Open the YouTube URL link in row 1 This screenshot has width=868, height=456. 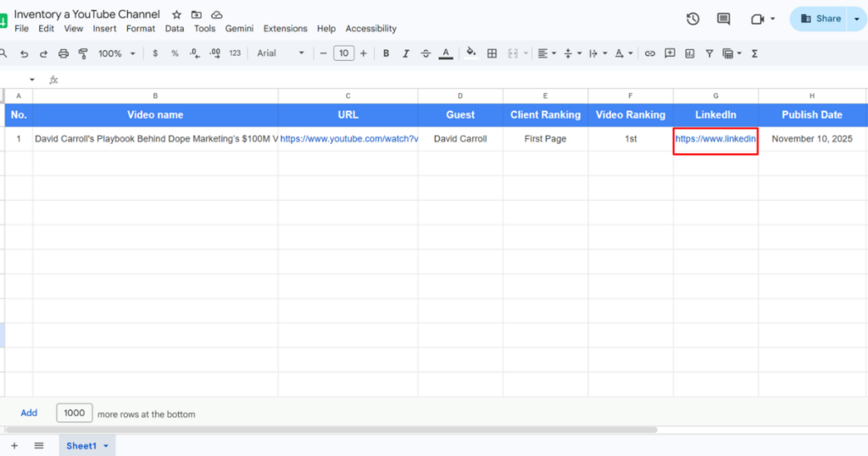[x=348, y=139]
